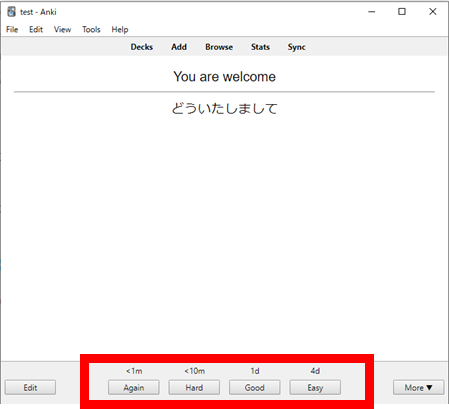449x409 pixels.
Task: Open the View menu
Action: [62, 30]
